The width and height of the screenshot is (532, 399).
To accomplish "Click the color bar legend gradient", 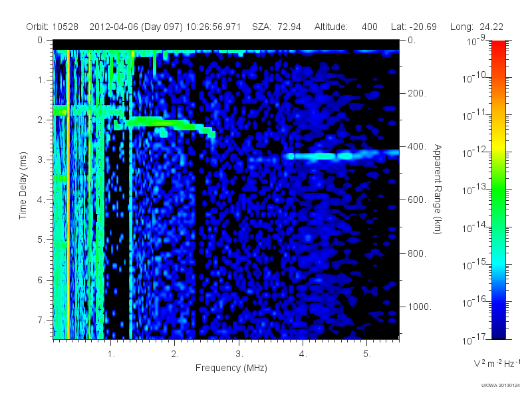I will tap(498, 190).
